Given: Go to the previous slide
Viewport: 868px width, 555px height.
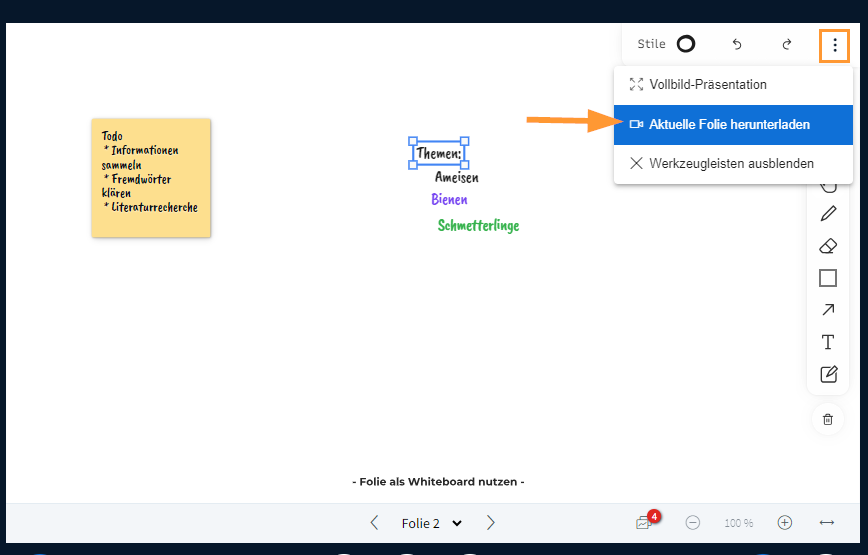Looking at the screenshot, I should (374, 523).
